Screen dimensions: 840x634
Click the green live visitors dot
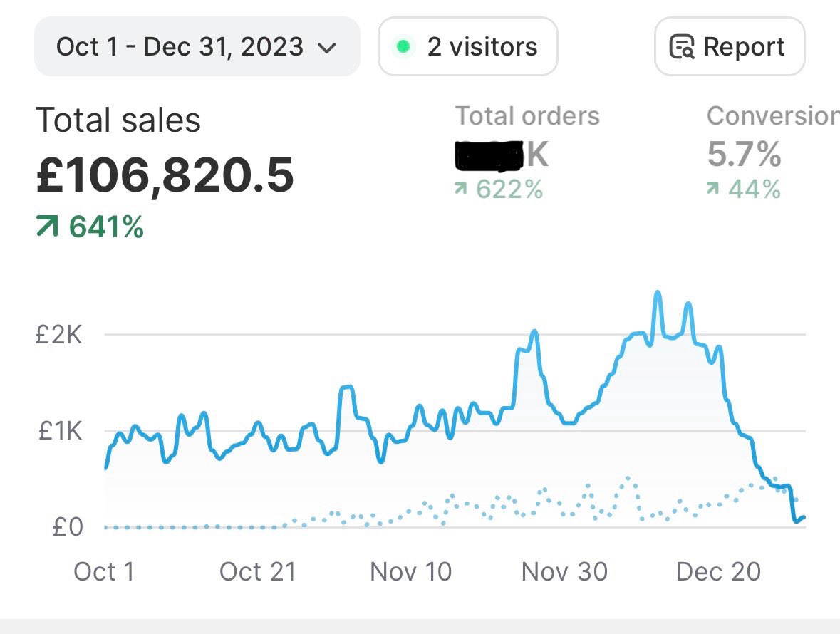(403, 46)
